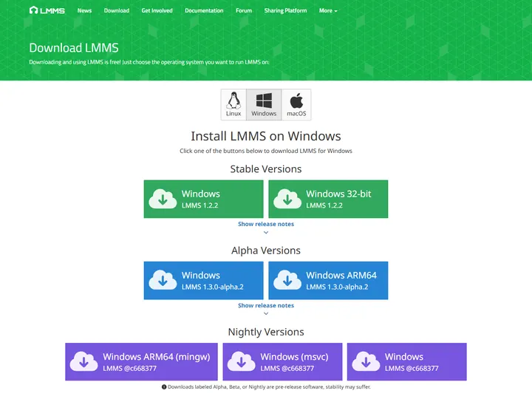Open the Documentation page
Image resolution: width=532 pixels, height=399 pixels.
coord(204,10)
